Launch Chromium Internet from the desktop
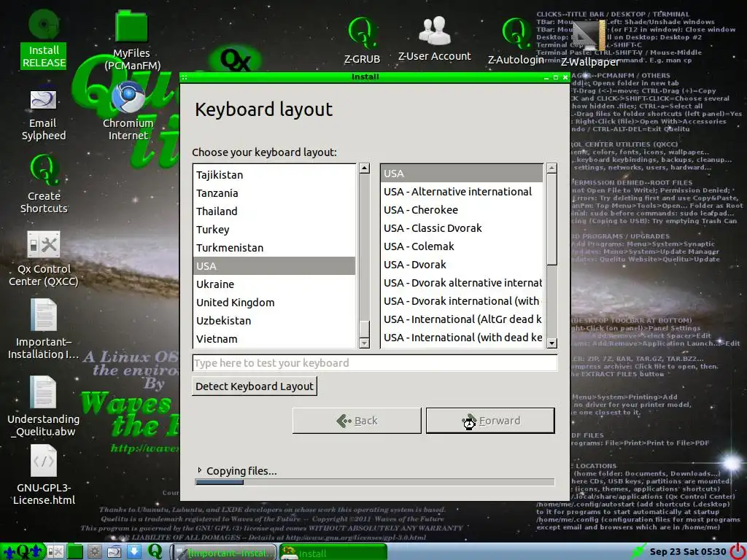The image size is (747, 560). coord(128,111)
